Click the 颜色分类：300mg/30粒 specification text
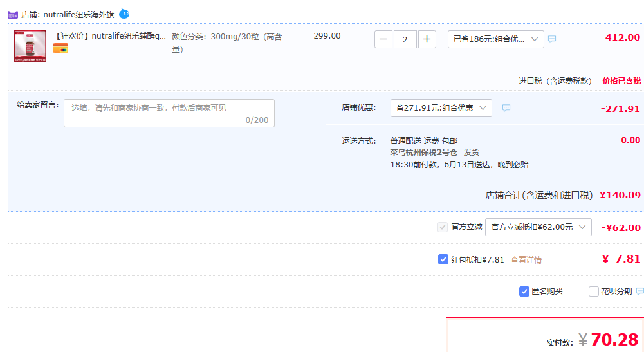The width and height of the screenshot is (644, 352). point(226,42)
